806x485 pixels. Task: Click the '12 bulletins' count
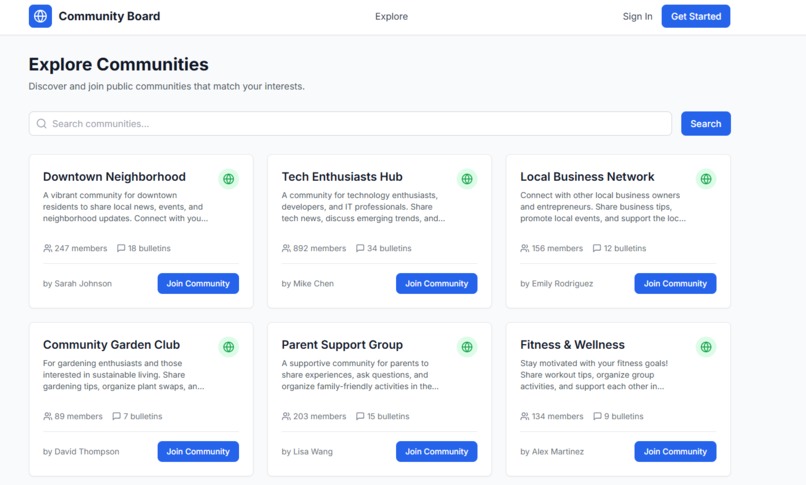point(625,248)
